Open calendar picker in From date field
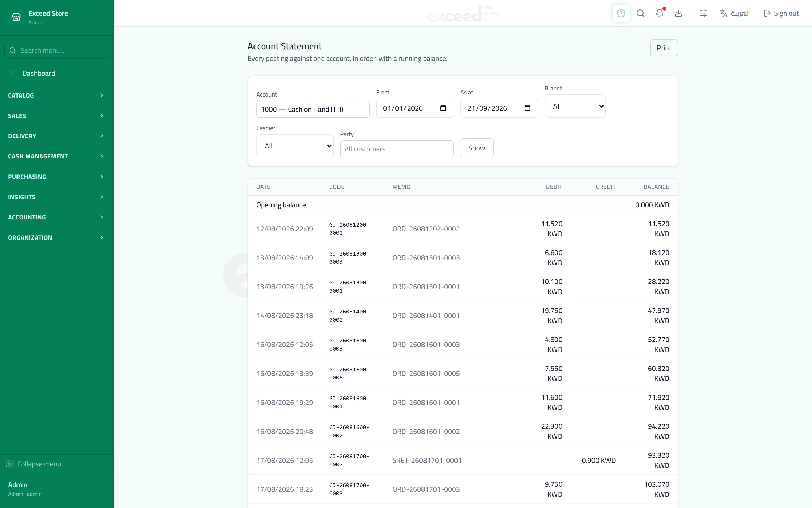Viewport: 812px width, 508px height. [x=443, y=108]
